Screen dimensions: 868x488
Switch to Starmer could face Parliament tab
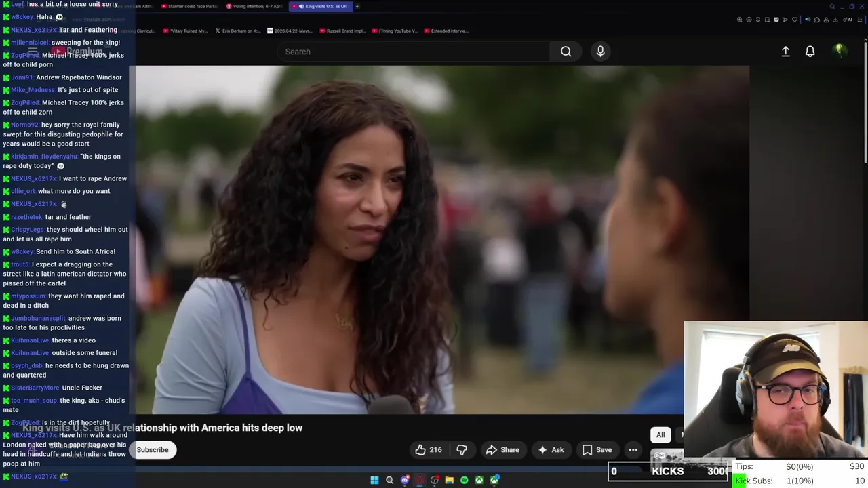pyautogui.click(x=188, y=6)
